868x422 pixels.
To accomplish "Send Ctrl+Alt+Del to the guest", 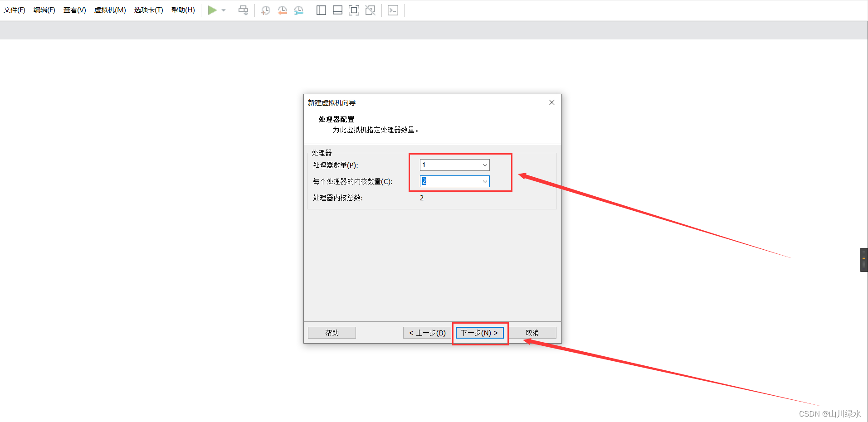I will click(x=244, y=10).
